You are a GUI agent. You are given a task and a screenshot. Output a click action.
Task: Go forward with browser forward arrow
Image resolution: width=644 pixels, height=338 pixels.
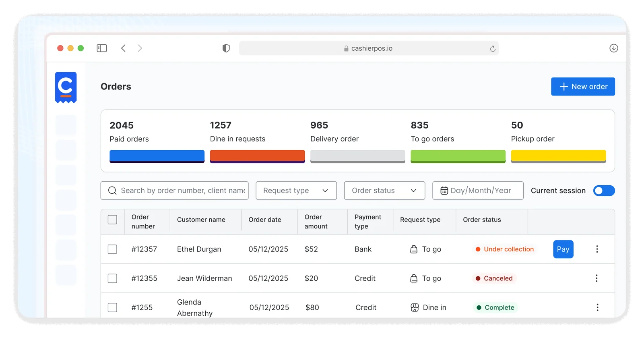tap(140, 48)
